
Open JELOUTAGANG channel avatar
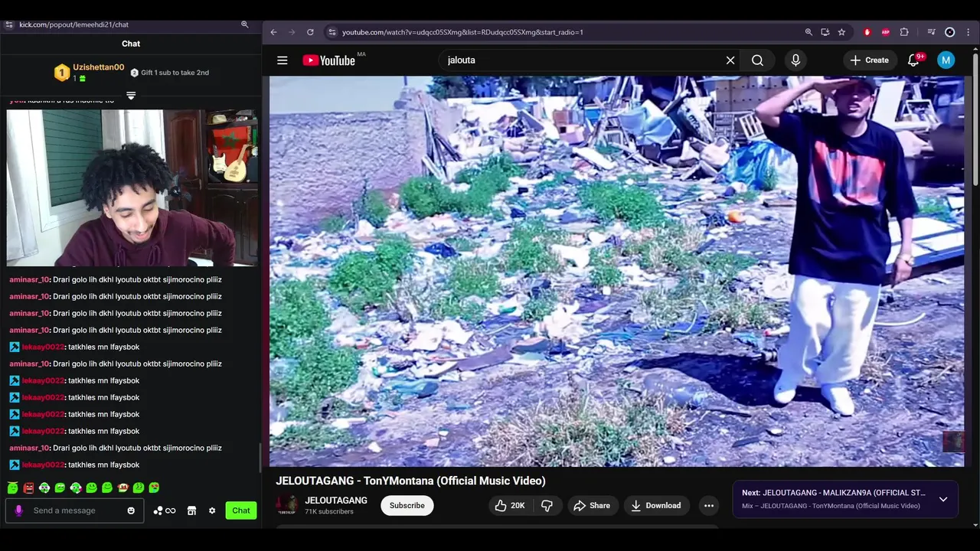pos(287,505)
